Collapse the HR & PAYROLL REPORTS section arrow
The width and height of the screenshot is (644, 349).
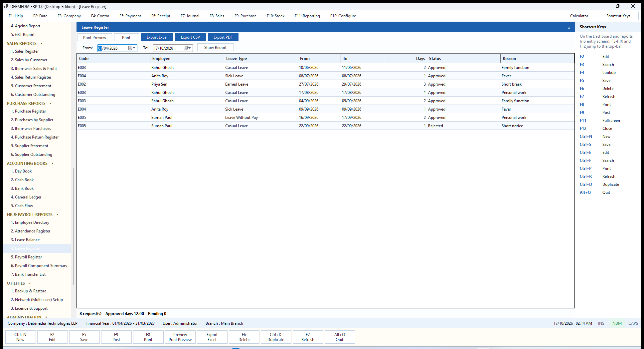(x=58, y=215)
